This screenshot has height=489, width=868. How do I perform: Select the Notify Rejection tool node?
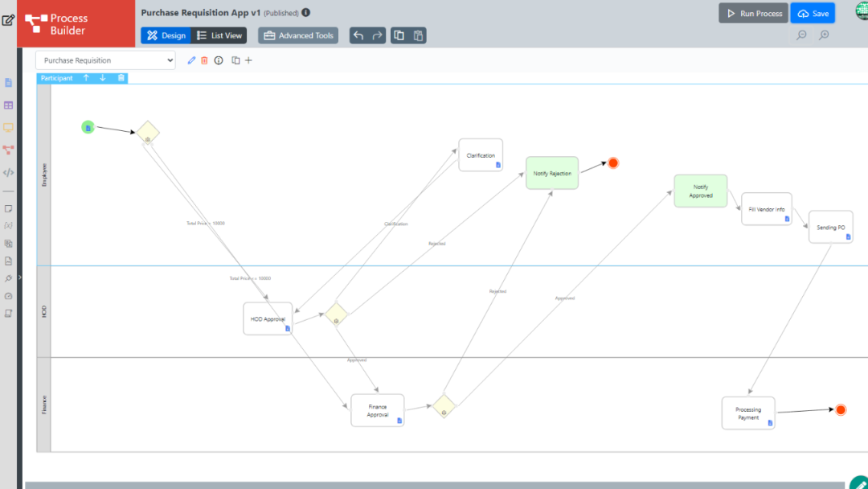(552, 173)
